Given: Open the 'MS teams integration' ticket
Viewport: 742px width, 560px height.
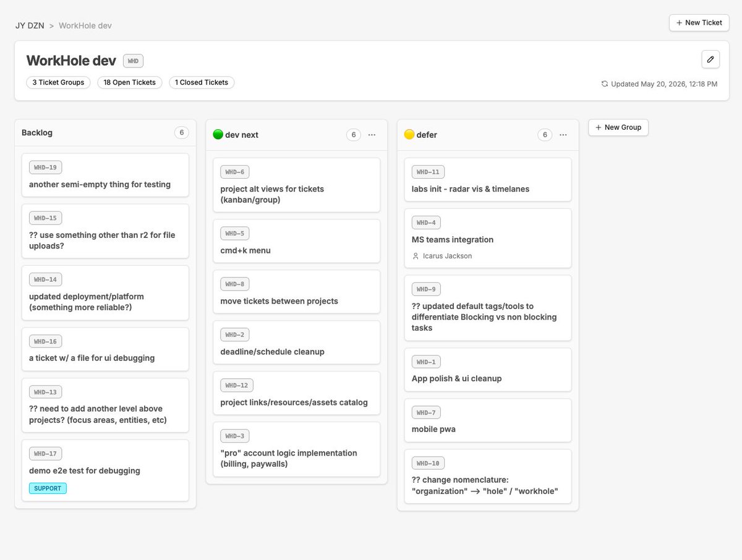Looking at the screenshot, I should [488, 238].
